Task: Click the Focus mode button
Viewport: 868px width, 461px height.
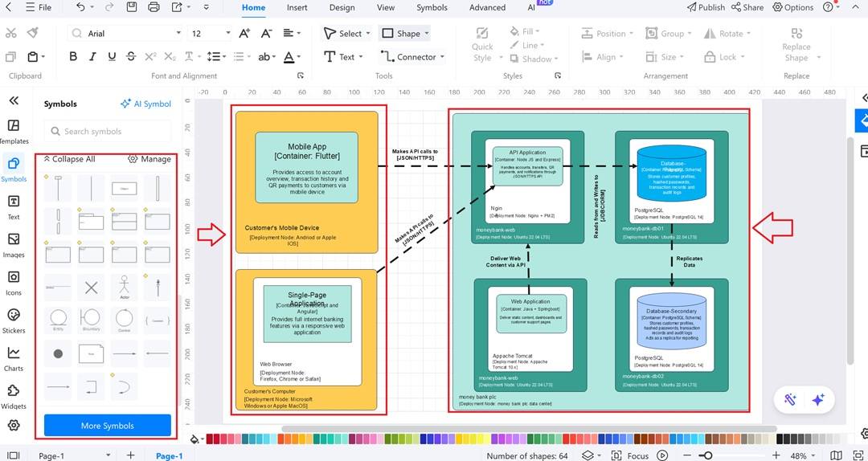Action: pyautogui.click(x=629, y=456)
